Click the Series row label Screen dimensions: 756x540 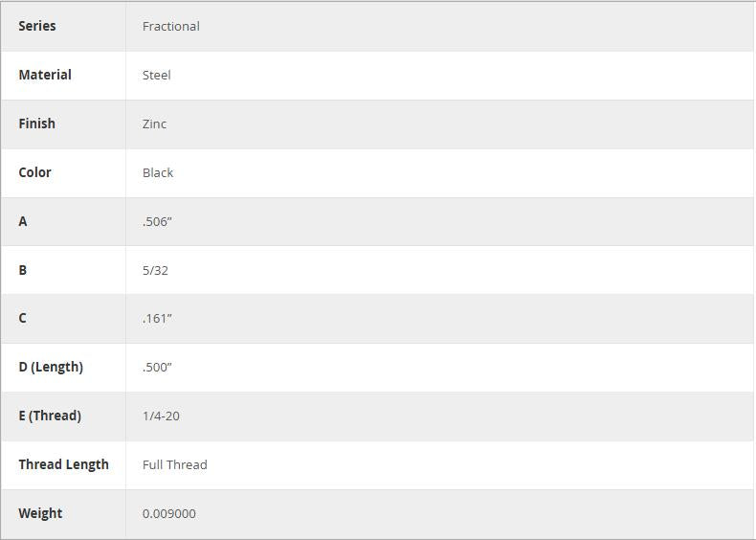point(37,26)
